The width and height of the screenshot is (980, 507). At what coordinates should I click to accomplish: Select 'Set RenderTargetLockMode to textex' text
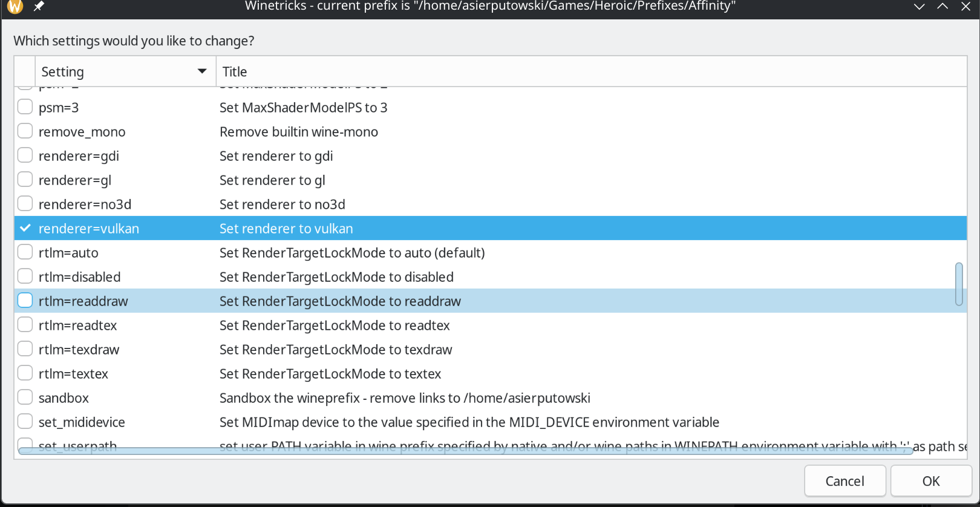(x=330, y=374)
